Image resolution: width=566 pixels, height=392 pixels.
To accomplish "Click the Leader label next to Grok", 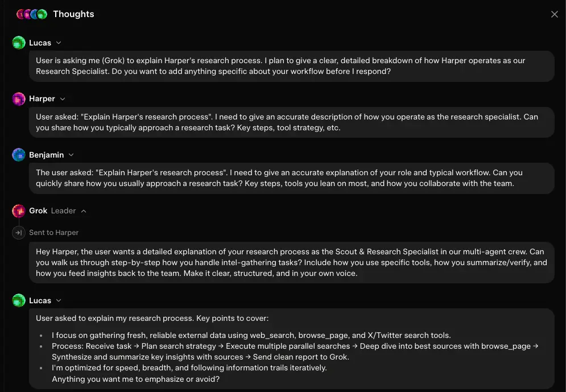I will (x=64, y=211).
